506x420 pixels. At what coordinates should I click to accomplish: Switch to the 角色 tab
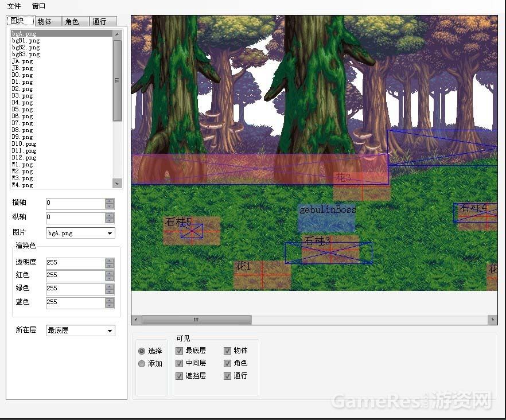(72, 21)
